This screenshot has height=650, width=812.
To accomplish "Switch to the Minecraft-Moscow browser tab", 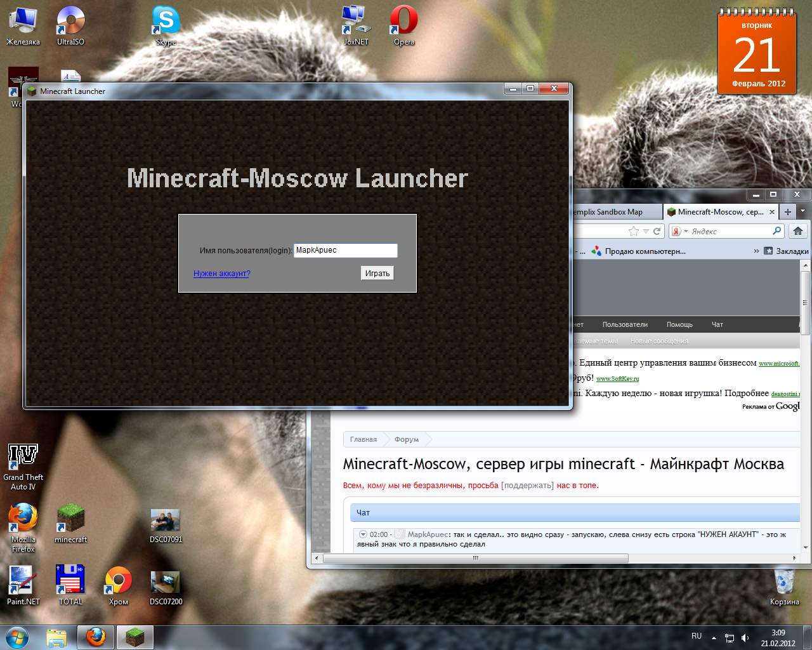I will point(719,212).
